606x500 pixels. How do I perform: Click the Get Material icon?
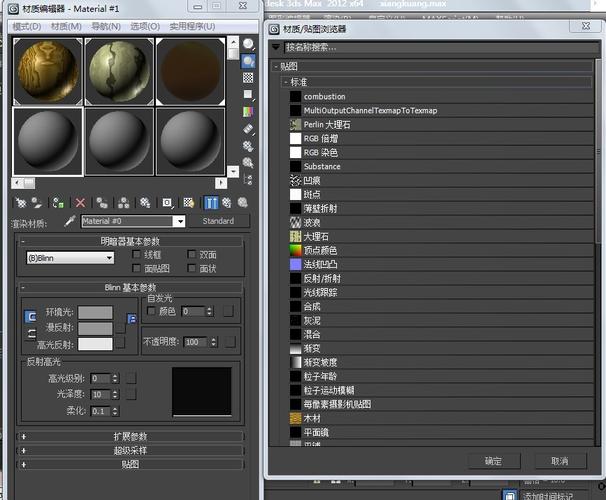coord(20,202)
